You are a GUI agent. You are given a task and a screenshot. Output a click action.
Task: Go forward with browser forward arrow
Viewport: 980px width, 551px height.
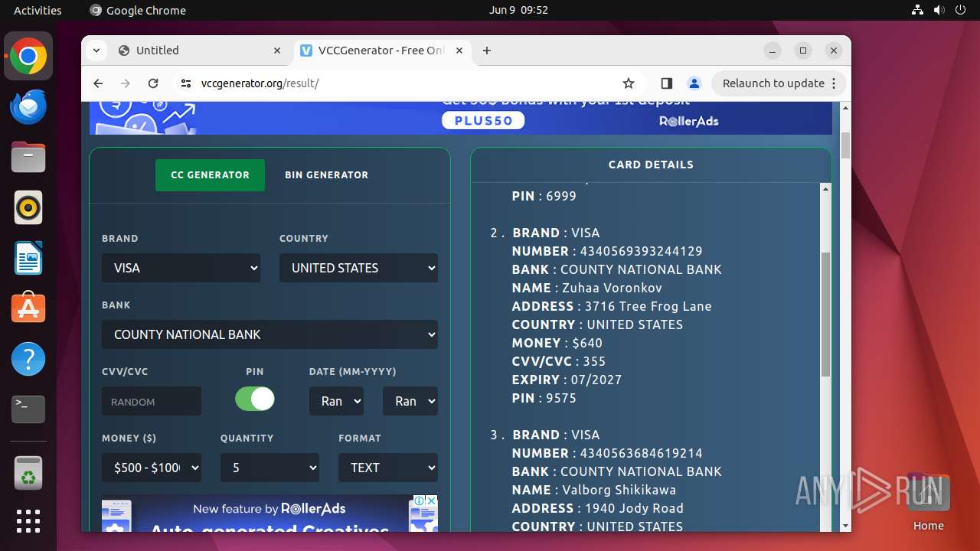click(x=126, y=83)
